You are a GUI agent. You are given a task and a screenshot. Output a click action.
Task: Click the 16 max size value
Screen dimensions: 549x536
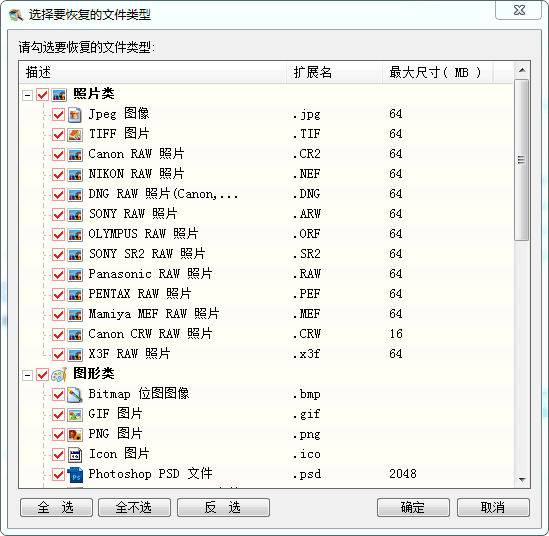click(x=396, y=334)
